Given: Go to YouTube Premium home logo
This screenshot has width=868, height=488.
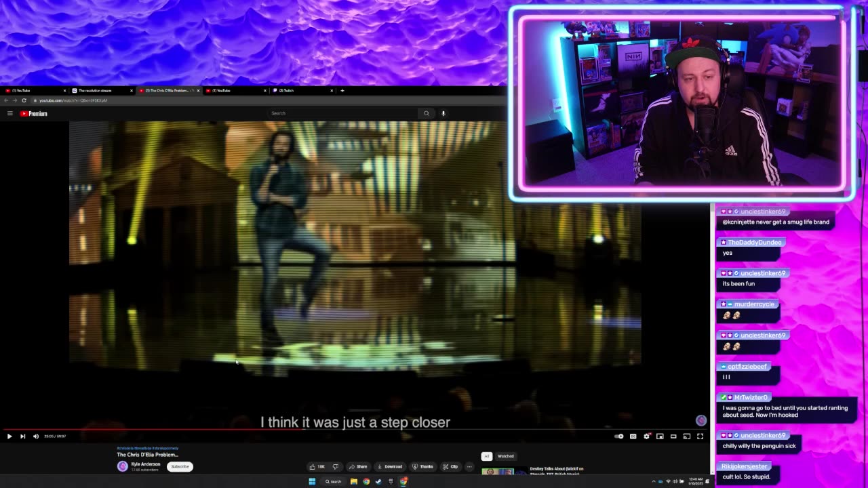Looking at the screenshot, I should [34, 113].
